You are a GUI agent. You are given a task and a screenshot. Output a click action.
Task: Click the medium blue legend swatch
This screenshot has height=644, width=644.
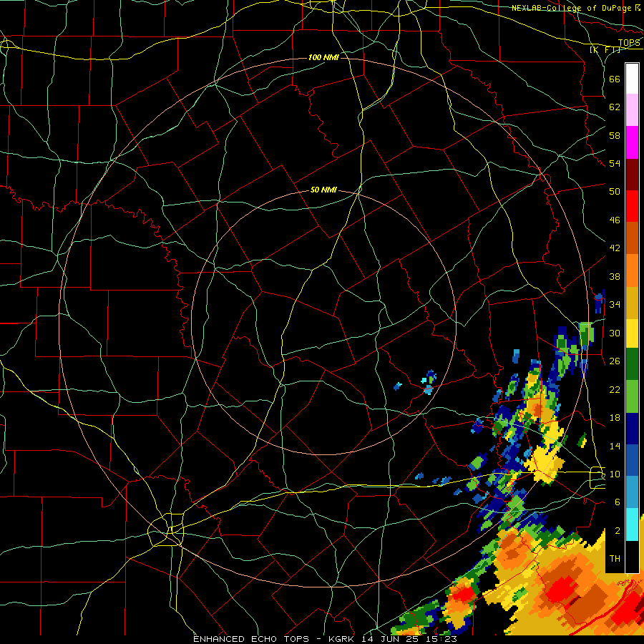(x=632, y=460)
